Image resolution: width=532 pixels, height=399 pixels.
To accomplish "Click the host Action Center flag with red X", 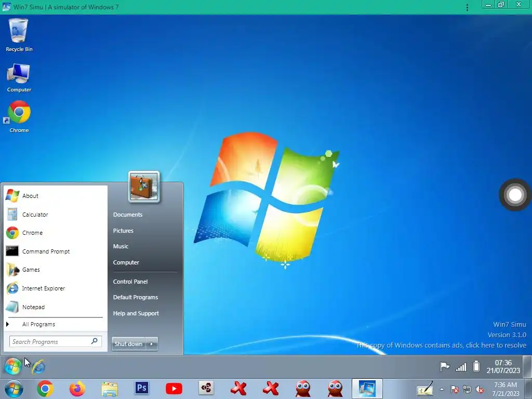I will [455, 389].
